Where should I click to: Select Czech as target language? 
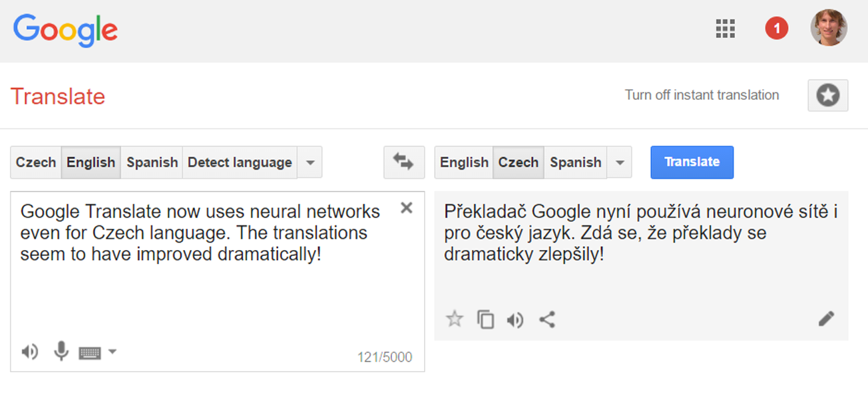(519, 162)
